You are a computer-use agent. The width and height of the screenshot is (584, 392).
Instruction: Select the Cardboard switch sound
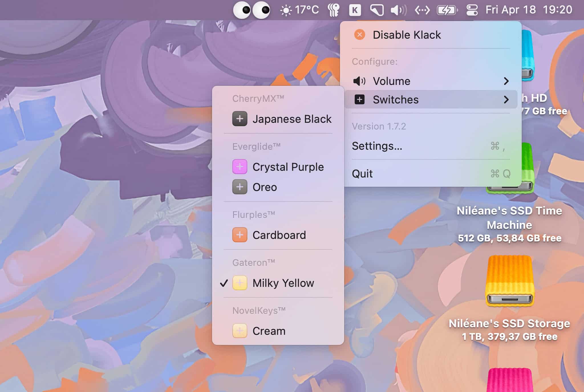(278, 235)
